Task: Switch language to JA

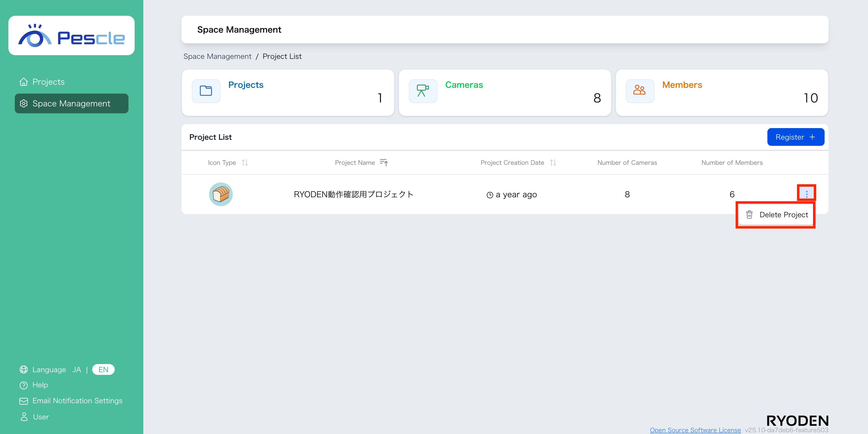Action: point(77,369)
